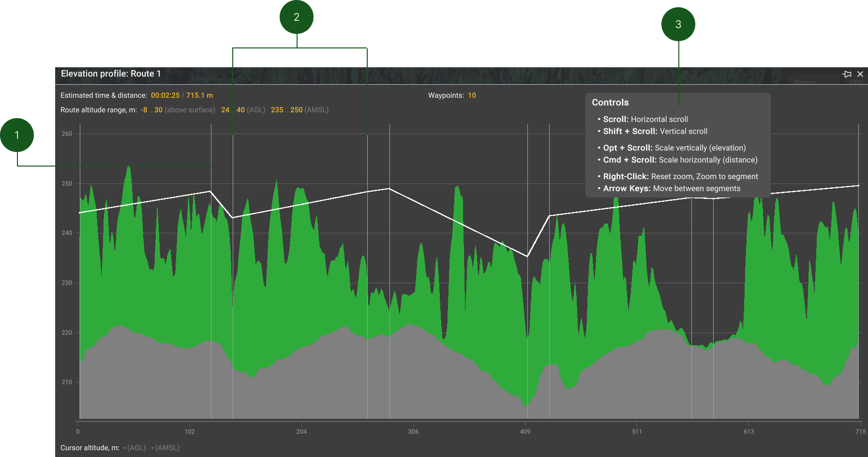This screenshot has width=868, height=457.
Task: Click the 24..40 (AGL) altitude range
Action: [243, 110]
